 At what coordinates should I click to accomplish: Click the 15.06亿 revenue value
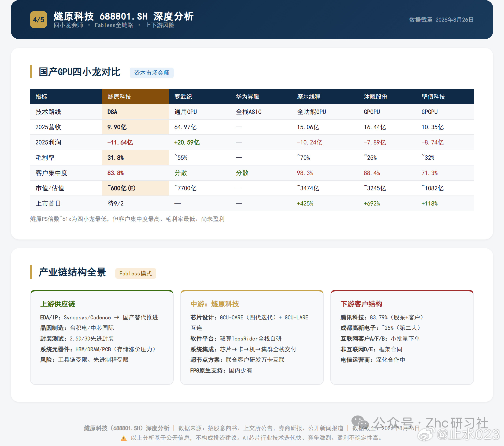pyautogui.click(x=308, y=127)
